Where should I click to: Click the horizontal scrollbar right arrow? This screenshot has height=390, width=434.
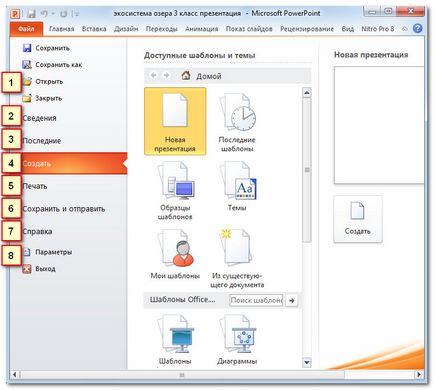click(x=419, y=375)
